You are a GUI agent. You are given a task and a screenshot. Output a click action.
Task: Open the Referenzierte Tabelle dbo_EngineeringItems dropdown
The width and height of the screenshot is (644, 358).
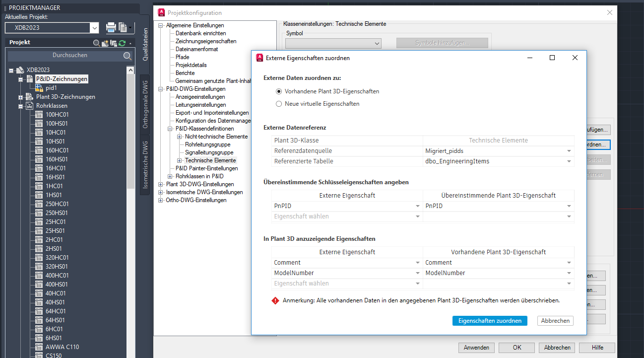[x=569, y=161]
